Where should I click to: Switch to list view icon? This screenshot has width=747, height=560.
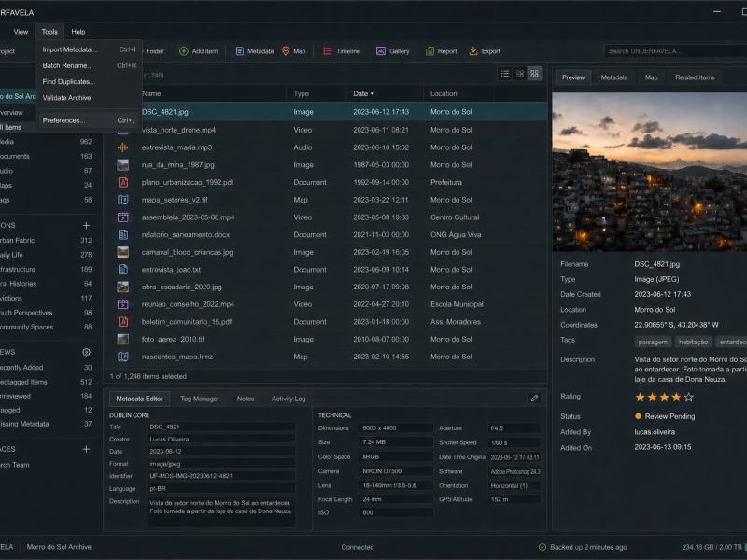505,74
